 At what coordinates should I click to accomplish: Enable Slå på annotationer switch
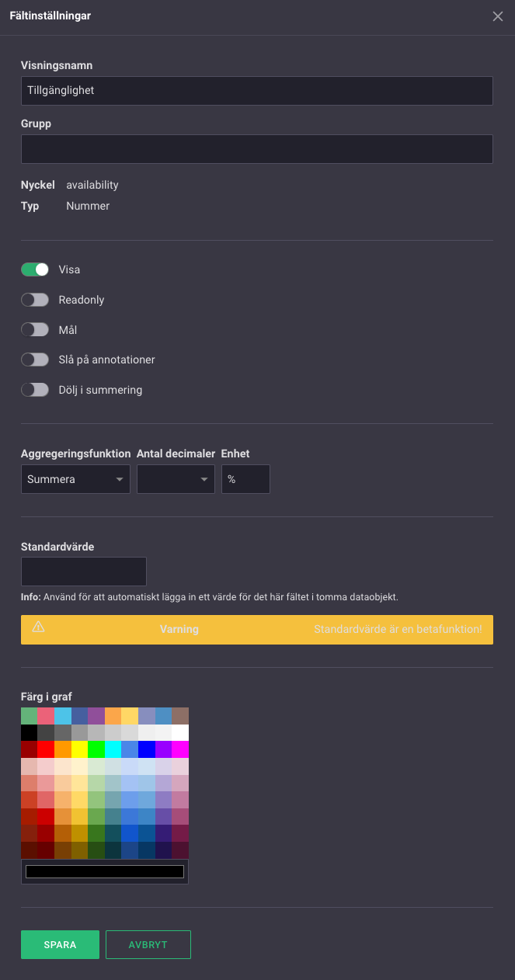pyautogui.click(x=35, y=360)
